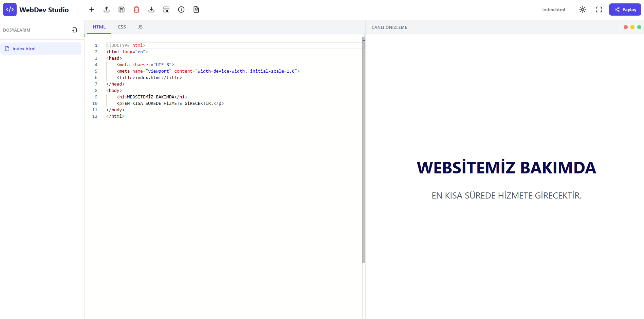Viewport: 644px width, 319px height.
Task: Click the download icon in toolbar
Action: [x=151, y=10]
